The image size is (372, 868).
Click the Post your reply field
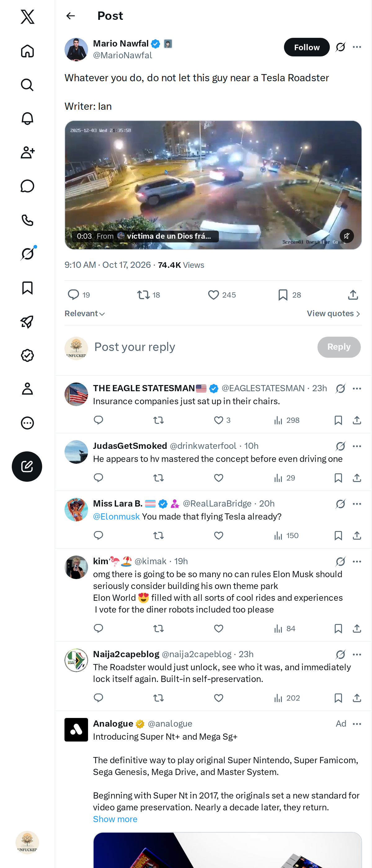click(202, 347)
